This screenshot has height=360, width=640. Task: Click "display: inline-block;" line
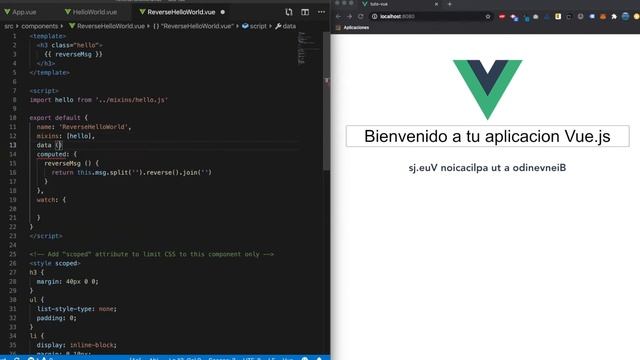pos(77,345)
